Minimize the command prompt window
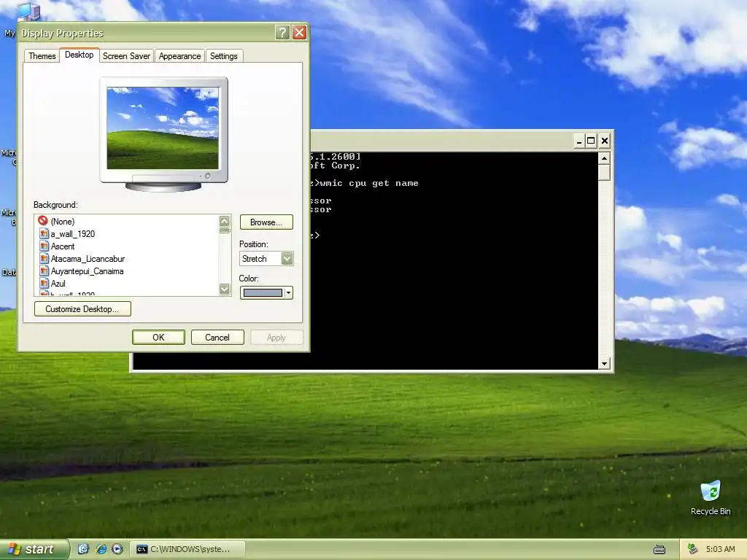The width and height of the screenshot is (747, 560). point(578,141)
